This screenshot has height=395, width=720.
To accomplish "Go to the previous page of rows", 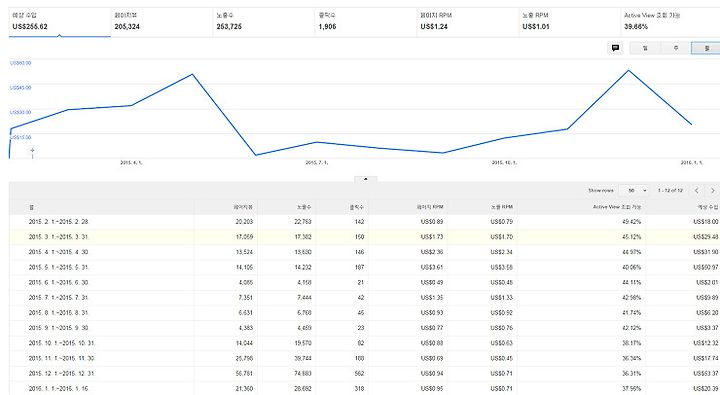I will tap(697, 190).
